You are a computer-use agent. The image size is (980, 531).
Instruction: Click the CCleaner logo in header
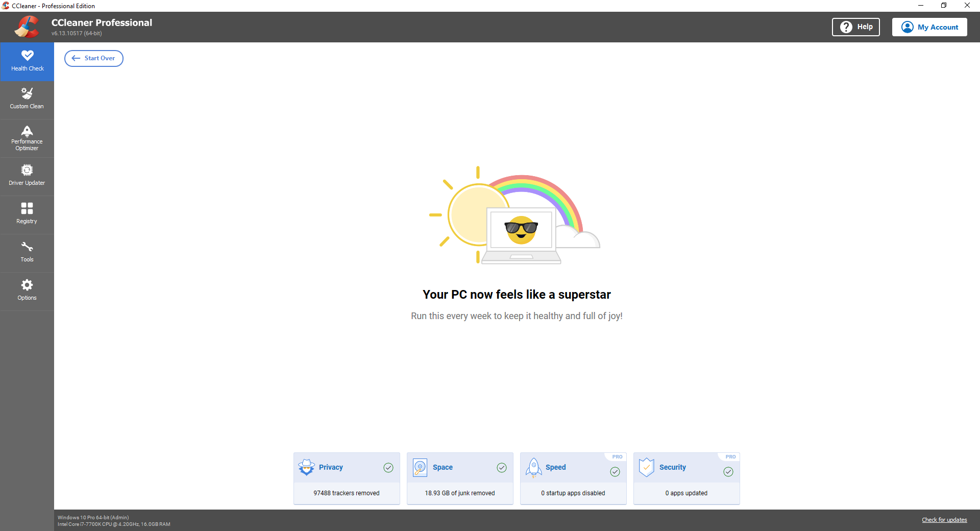click(27, 27)
